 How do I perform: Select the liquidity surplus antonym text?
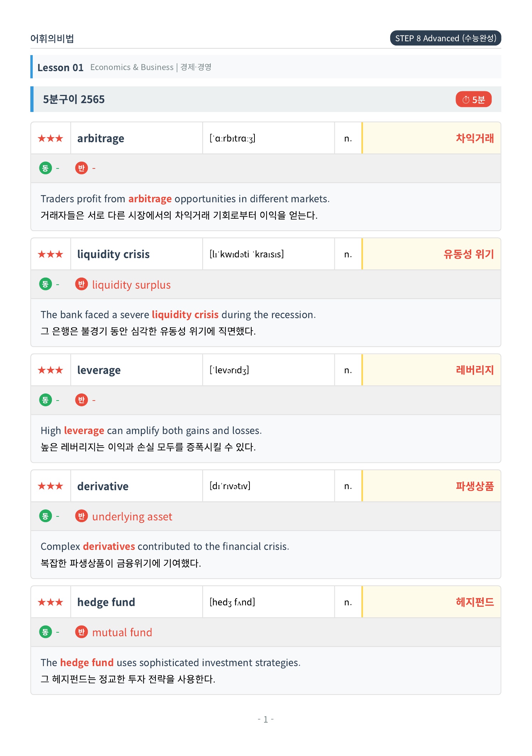131,285
